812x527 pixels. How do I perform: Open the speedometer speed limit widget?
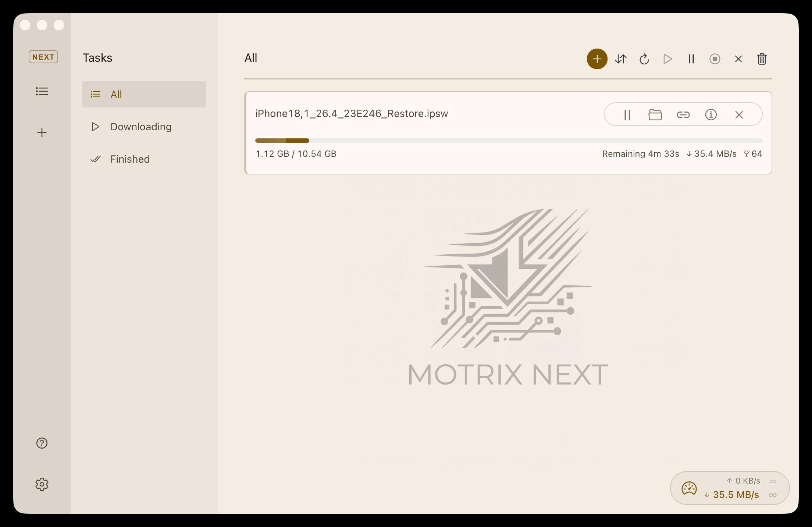[689, 488]
